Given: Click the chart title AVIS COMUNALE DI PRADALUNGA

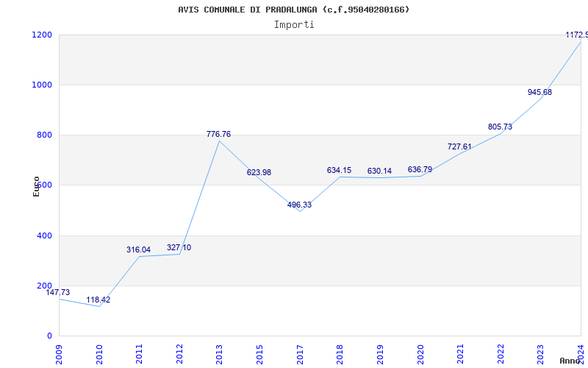Looking at the screenshot, I should tap(293, 10).
